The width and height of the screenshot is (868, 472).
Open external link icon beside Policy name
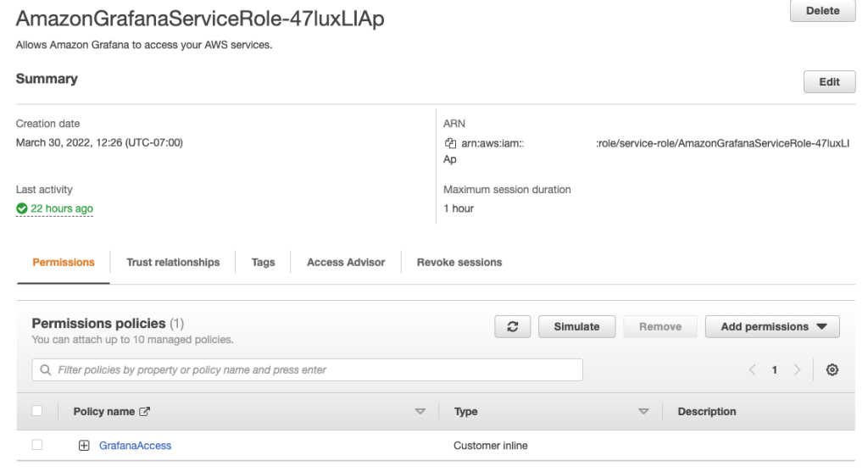(x=144, y=411)
